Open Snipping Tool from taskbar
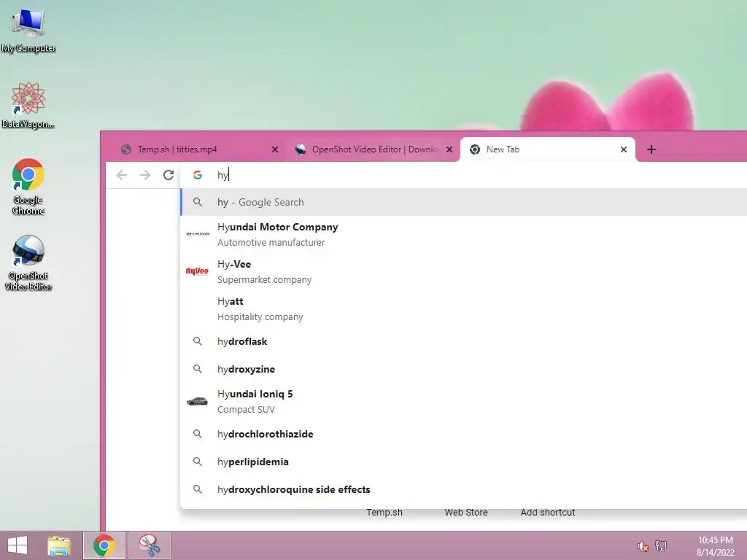Viewport: 747px width, 560px height. coord(150,545)
